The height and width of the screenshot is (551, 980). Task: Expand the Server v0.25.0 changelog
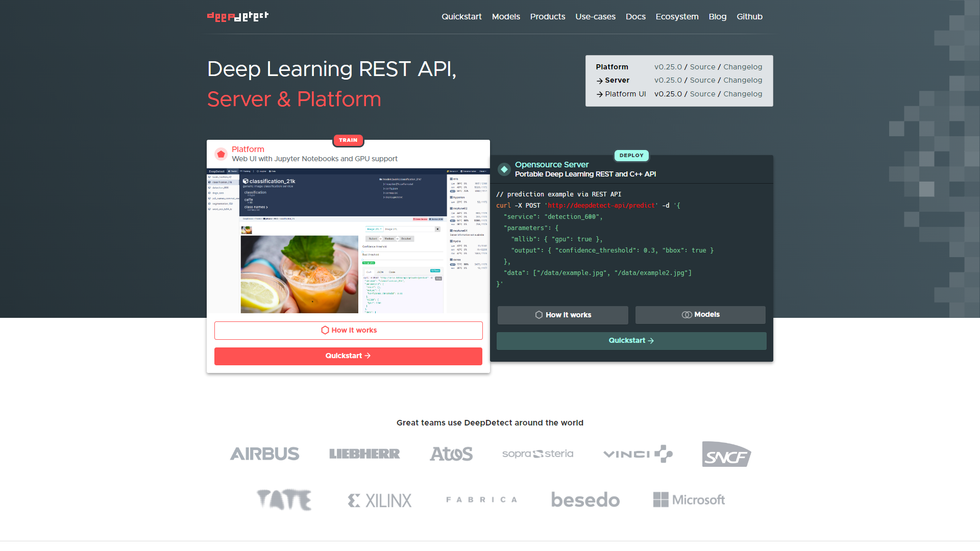coord(743,81)
